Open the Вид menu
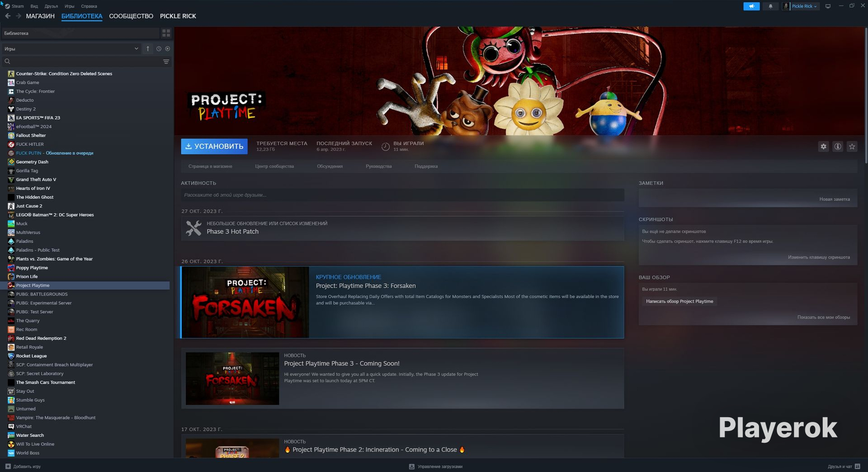The height and width of the screenshot is (472, 868). [x=34, y=6]
